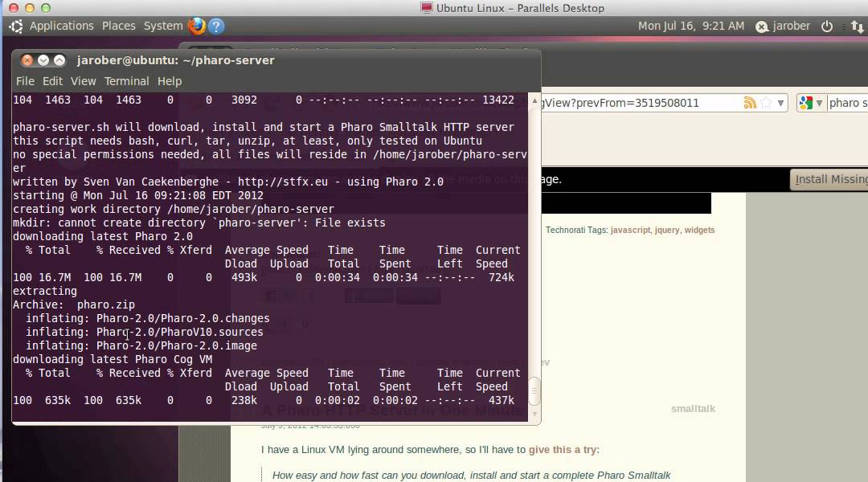Bookmark page with the star icon
Image resolution: width=868 pixels, height=482 pixels.
pyautogui.click(x=766, y=103)
